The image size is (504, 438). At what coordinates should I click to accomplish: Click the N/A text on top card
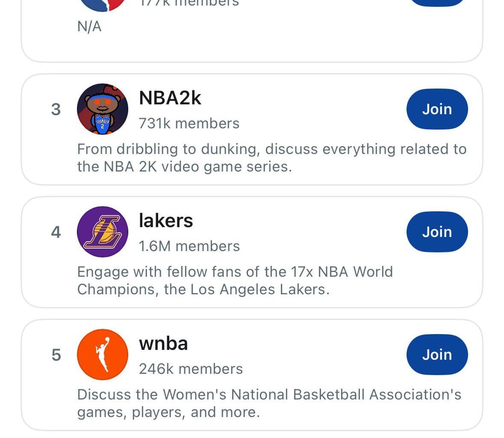[x=88, y=26]
